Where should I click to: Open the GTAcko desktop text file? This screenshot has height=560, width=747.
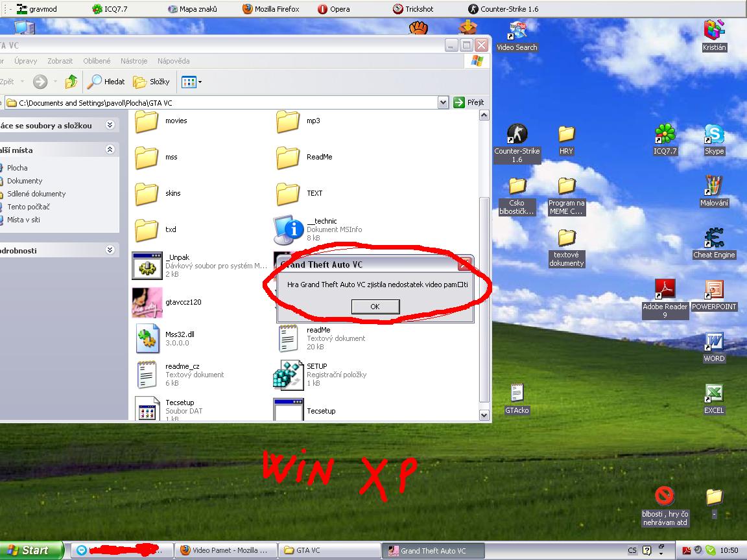pyautogui.click(x=517, y=399)
